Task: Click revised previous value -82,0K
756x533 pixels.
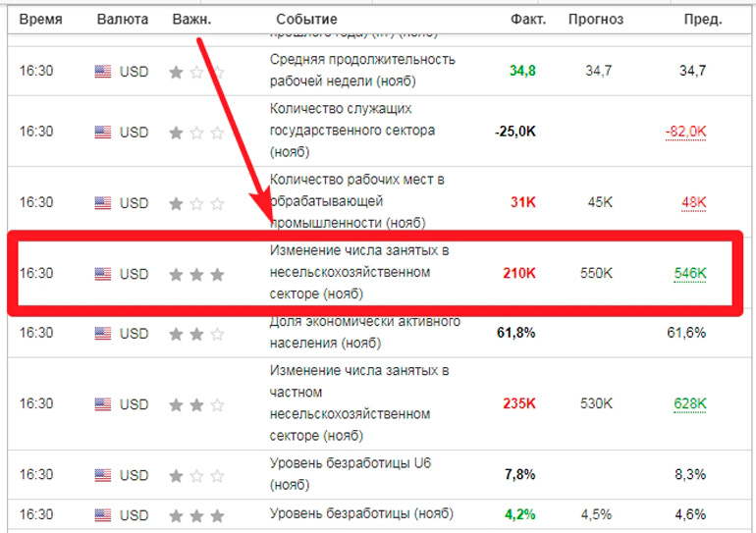Action: 685,132
